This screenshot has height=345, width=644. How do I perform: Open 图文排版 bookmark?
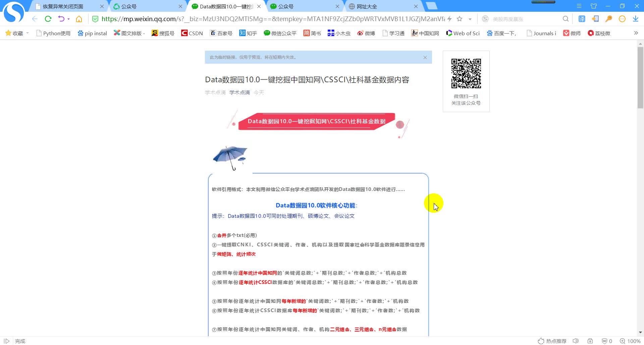pos(129,33)
